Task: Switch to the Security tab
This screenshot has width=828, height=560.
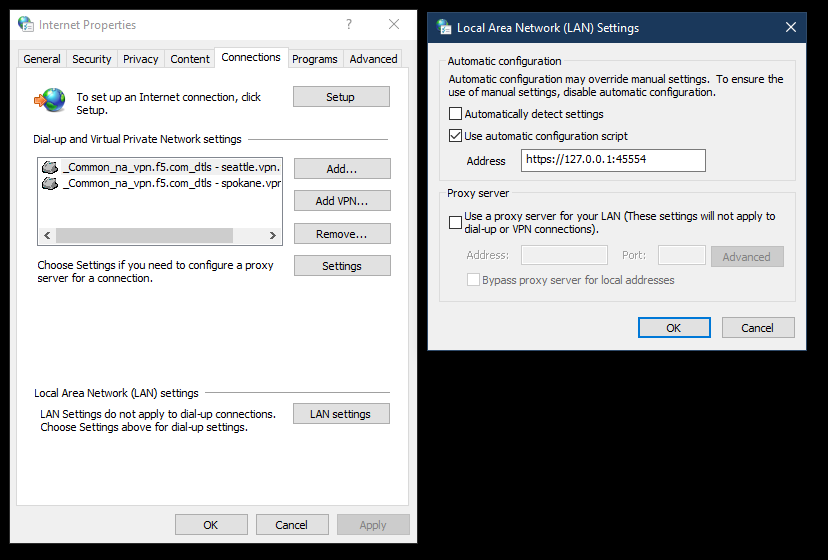Action: click(91, 59)
